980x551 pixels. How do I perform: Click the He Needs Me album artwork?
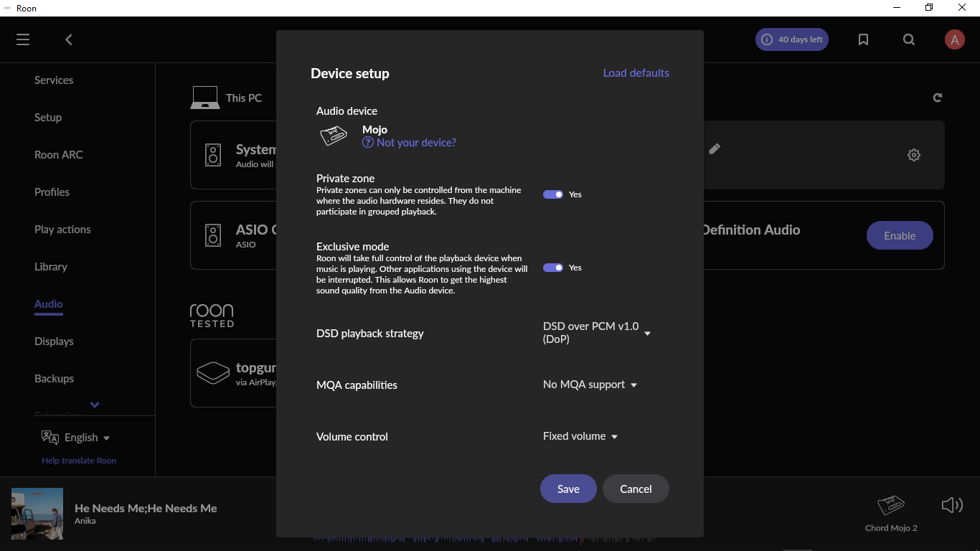37,514
